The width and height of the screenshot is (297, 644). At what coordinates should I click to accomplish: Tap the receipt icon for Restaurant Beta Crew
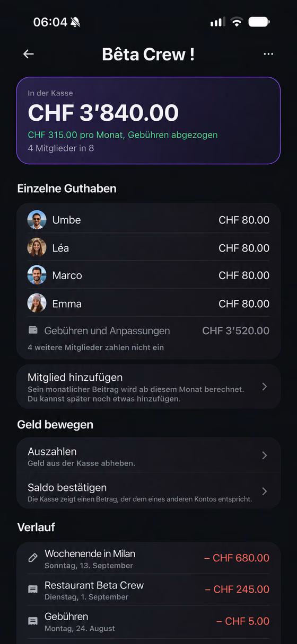coord(33,589)
